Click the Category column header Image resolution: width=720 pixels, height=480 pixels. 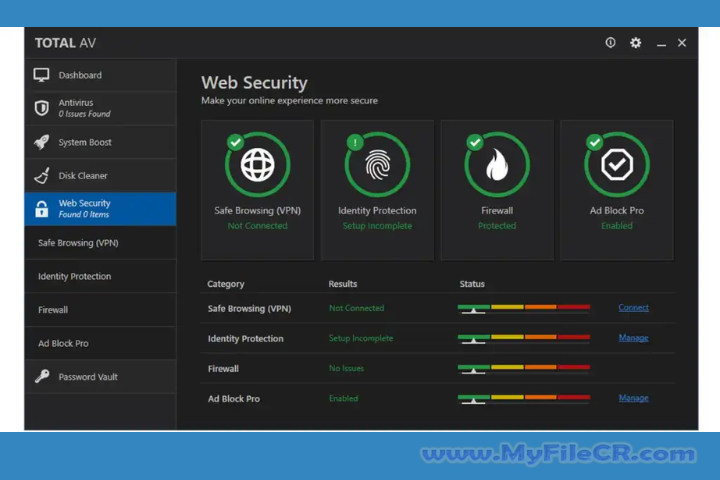[x=225, y=284]
